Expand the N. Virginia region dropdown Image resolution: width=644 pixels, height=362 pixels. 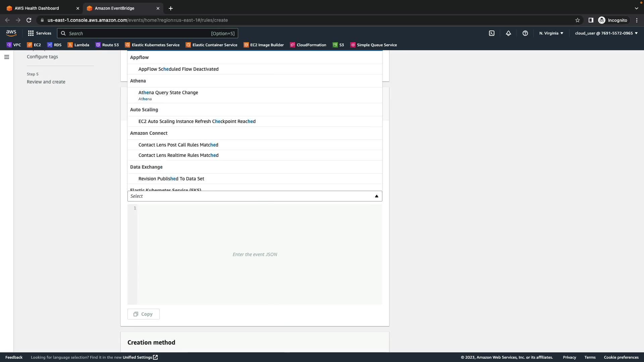pos(551,33)
